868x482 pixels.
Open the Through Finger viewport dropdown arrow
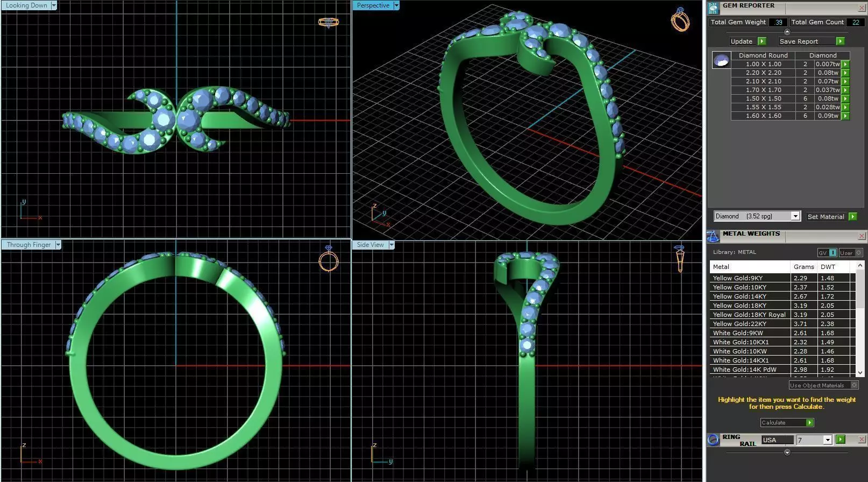(58, 245)
